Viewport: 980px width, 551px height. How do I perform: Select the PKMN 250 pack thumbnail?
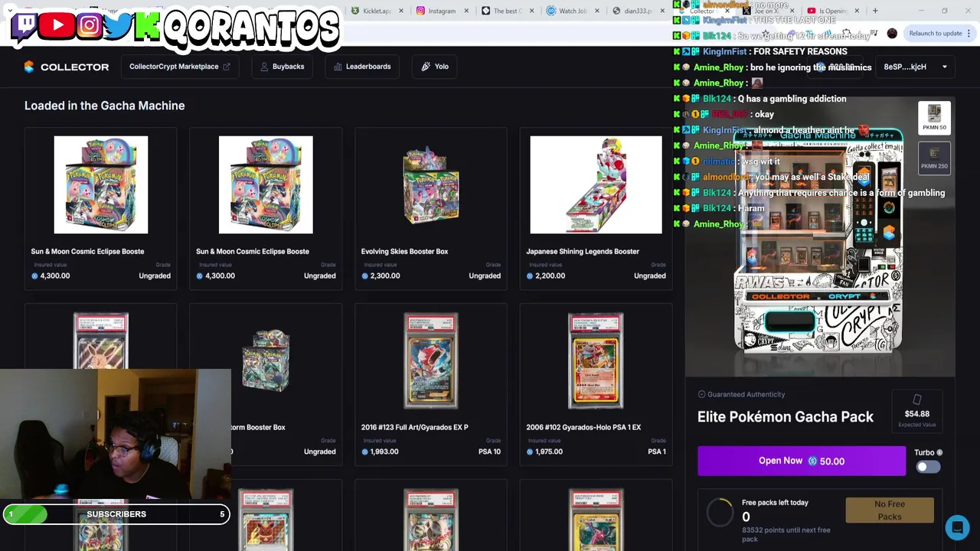[x=934, y=157]
